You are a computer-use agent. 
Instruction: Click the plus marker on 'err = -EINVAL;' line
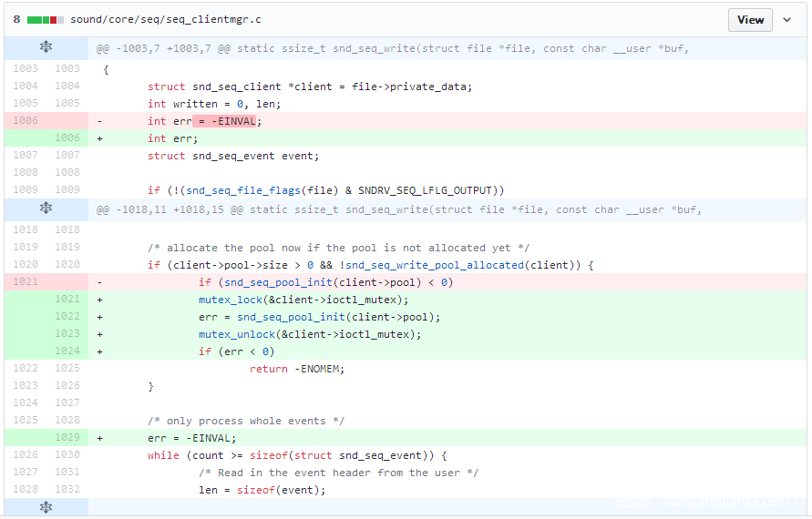(x=100, y=438)
